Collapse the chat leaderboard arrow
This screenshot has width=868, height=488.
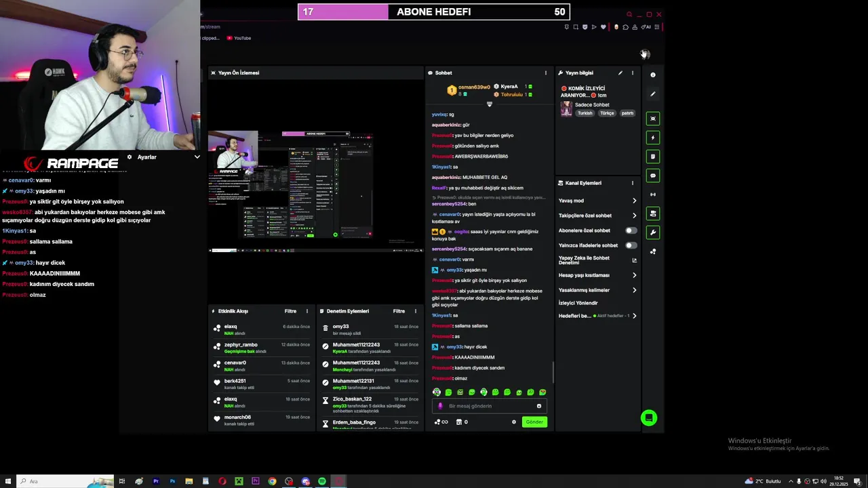[489, 104]
